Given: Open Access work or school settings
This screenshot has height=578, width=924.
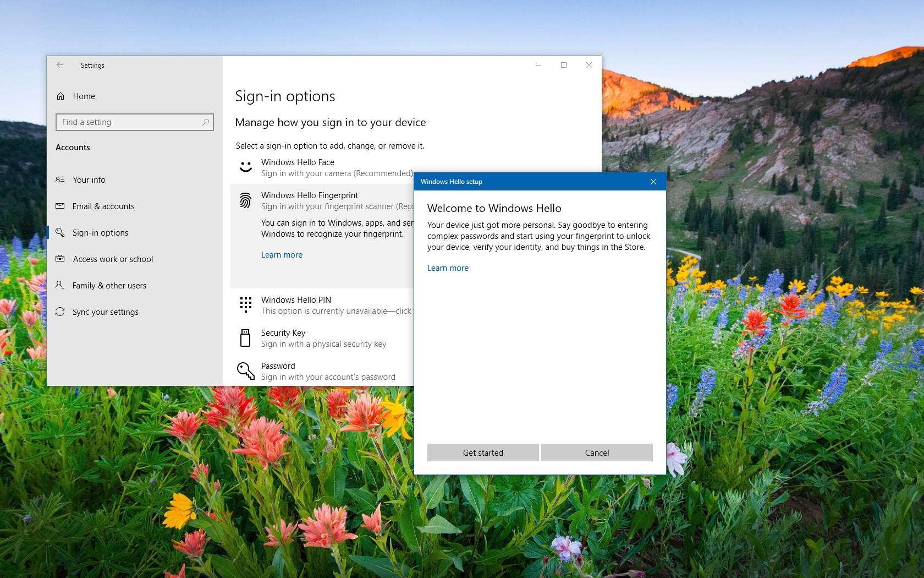Looking at the screenshot, I should tap(113, 259).
